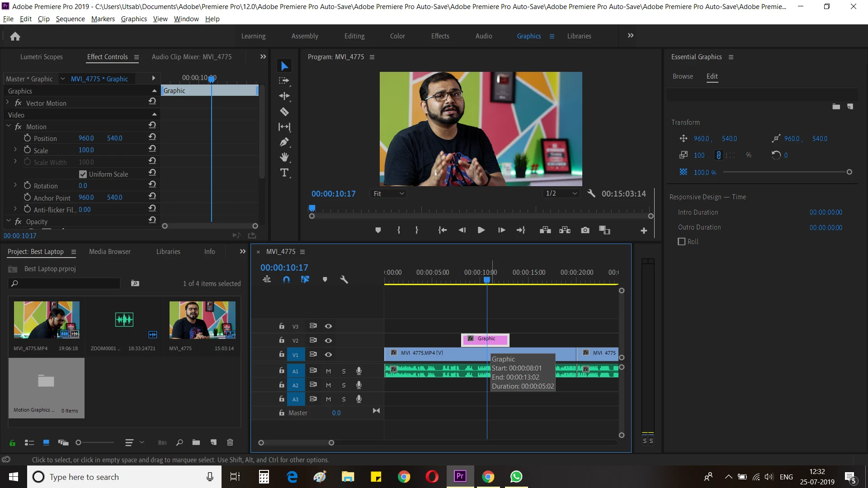Screen dimensions: 868x488
Task: Select the Pen tool
Action: tap(284, 142)
